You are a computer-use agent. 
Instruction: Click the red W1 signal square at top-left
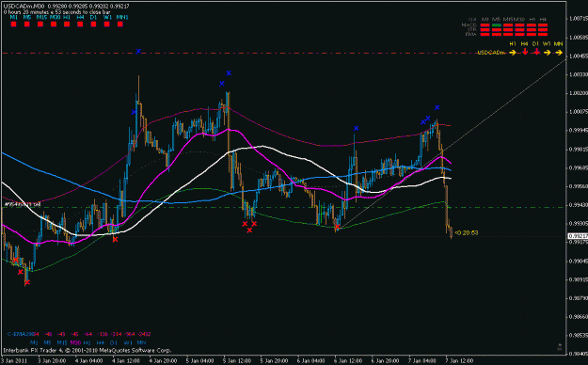pyautogui.click(x=107, y=24)
